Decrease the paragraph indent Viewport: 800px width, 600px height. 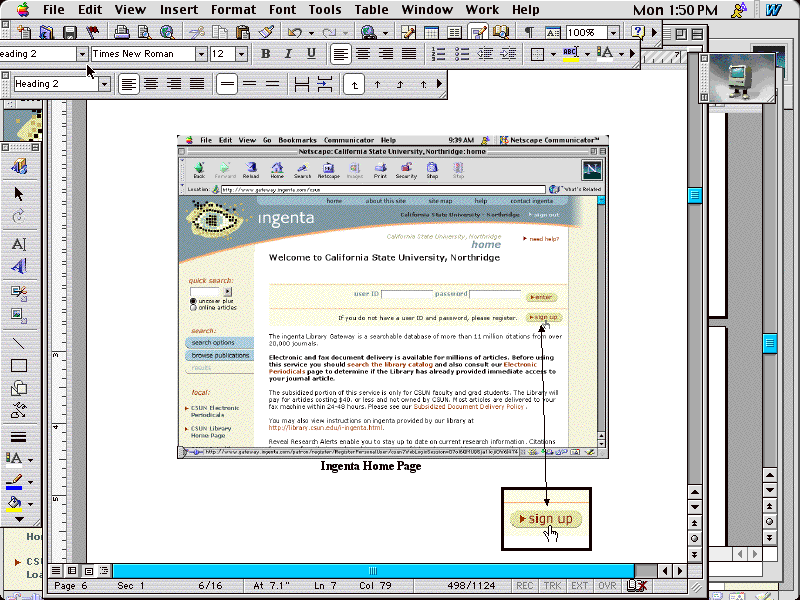click(x=485, y=54)
